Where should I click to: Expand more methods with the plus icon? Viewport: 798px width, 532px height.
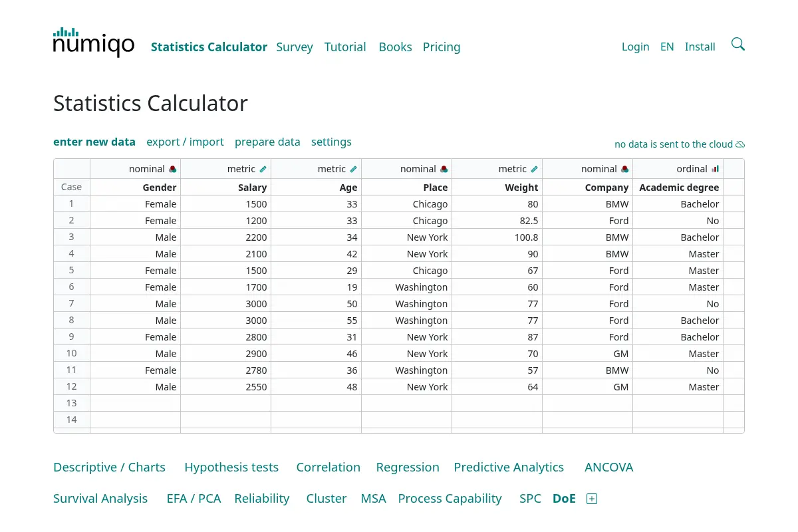pyautogui.click(x=592, y=499)
